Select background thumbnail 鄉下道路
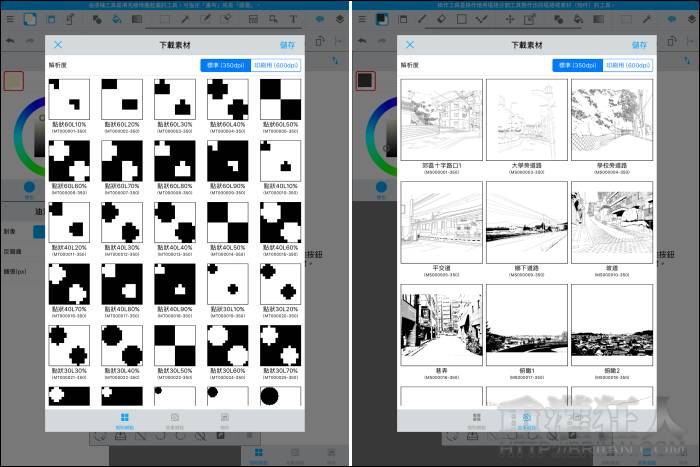Image resolution: width=700 pixels, height=467 pixels. 527,222
